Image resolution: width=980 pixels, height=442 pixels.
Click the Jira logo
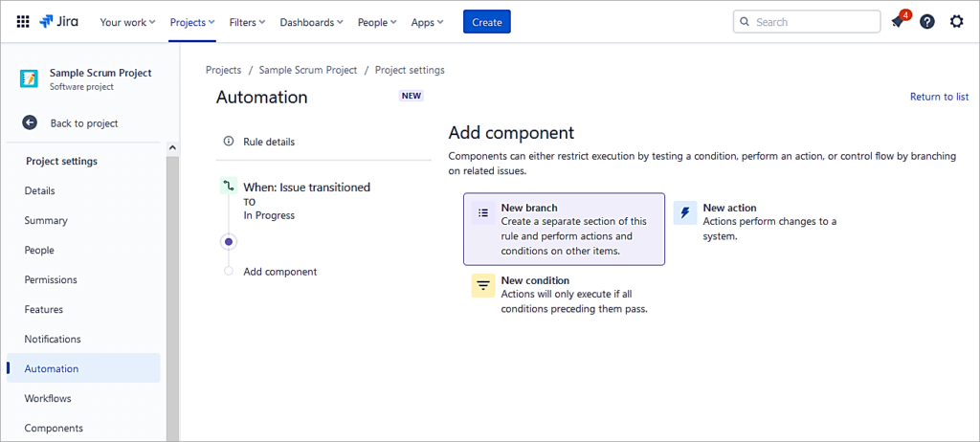(x=60, y=22)
